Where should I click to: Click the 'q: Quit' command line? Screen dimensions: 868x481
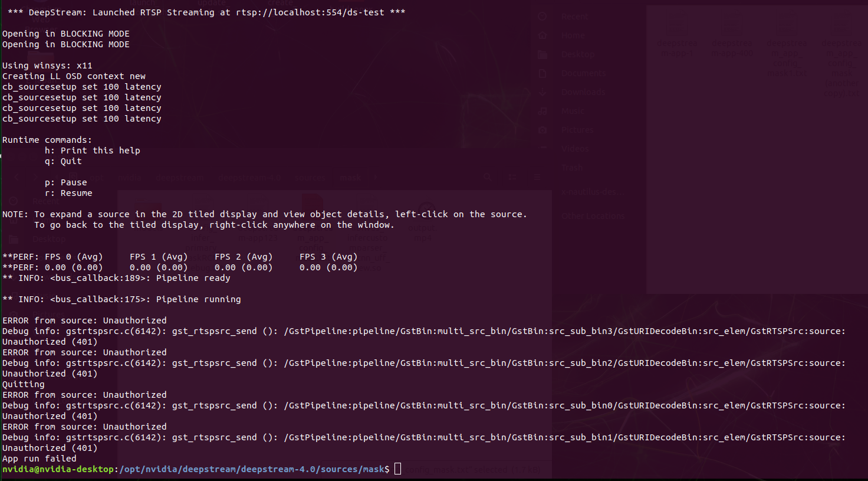pos(63,161)
